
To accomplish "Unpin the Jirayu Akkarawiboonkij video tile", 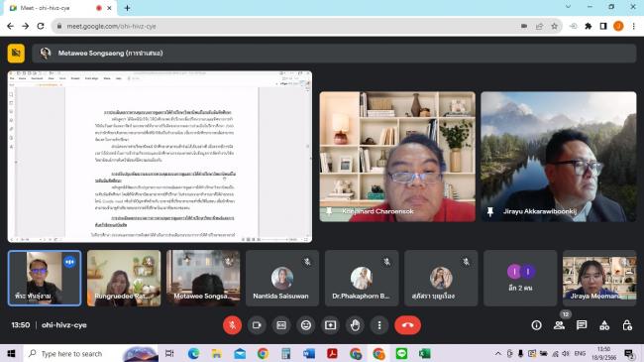I will (490, 211).
